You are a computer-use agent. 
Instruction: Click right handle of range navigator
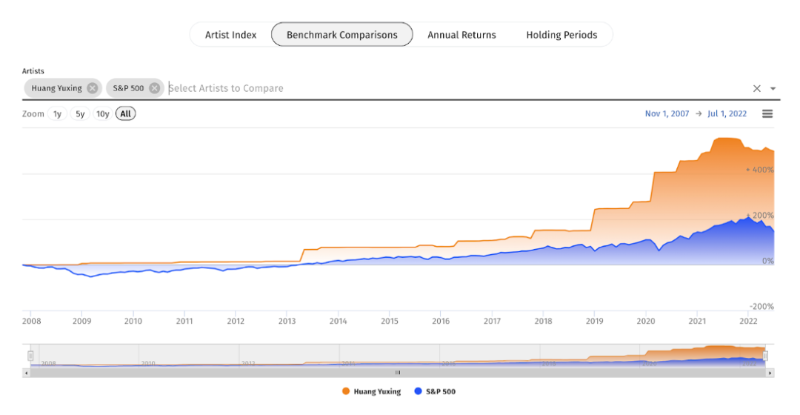(x=765, y=355)
